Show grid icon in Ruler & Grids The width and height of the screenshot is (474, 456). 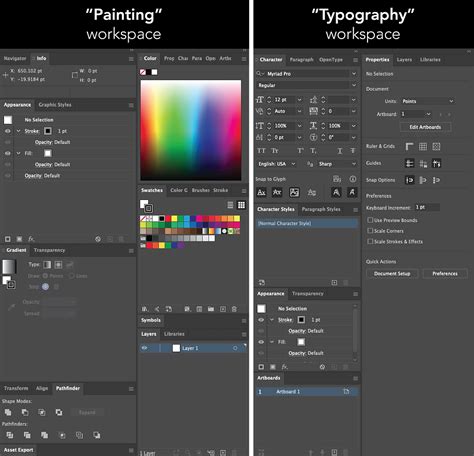[423, 146]
